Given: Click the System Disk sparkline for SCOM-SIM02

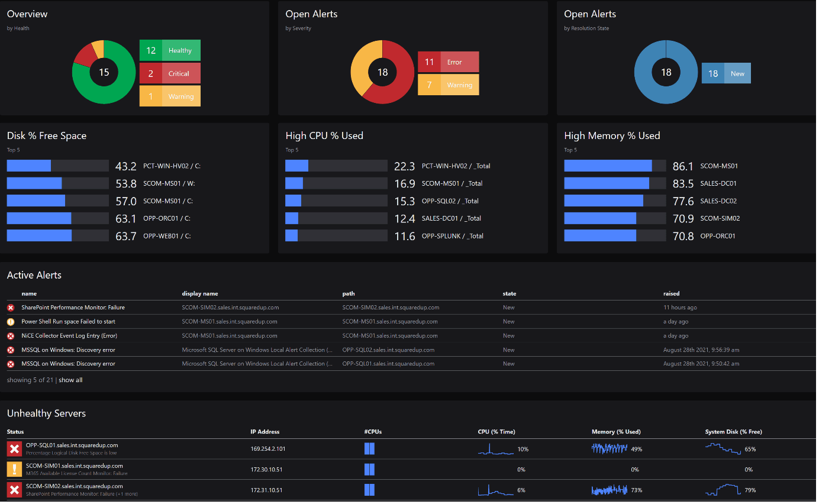Looking at the screenshot, I should [723, 490].
